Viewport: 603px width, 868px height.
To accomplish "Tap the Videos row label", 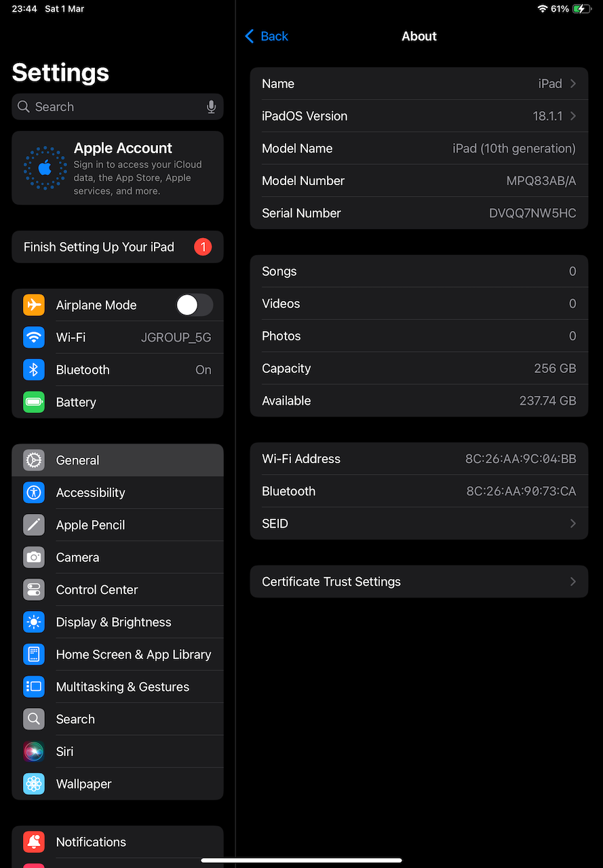I will click(x=281, y=304).
